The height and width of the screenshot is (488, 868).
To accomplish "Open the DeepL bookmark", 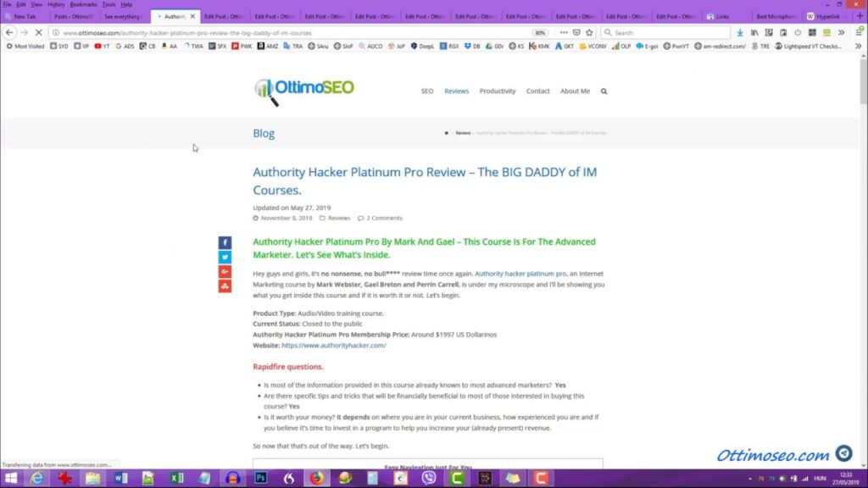I will coord(422,47).
